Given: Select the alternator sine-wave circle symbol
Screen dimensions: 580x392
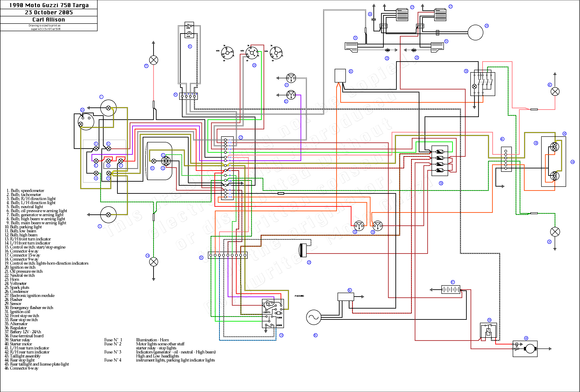Looking at the screenshot, I should click(x=314, y=317).
